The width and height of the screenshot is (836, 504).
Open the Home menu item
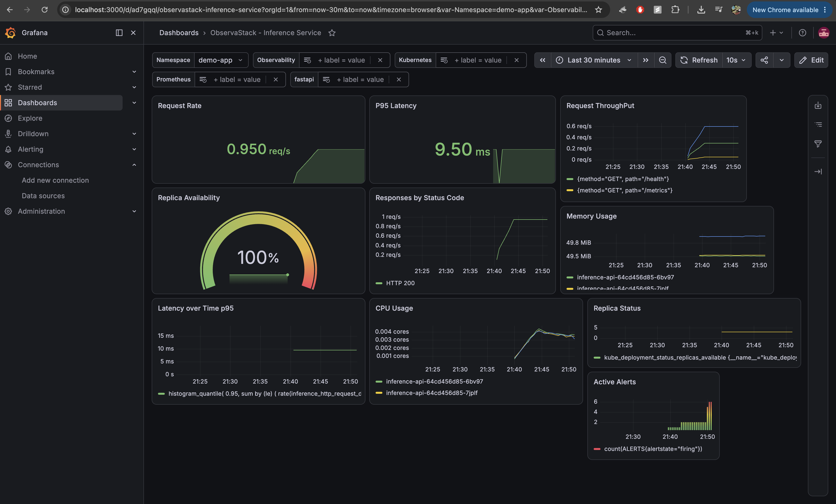coord(27,56)
